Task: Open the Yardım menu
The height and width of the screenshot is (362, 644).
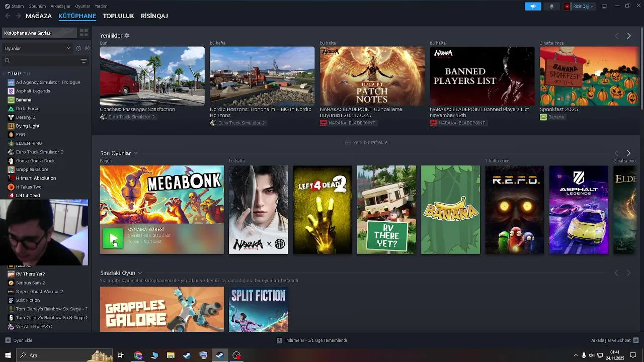Action: 101,6
